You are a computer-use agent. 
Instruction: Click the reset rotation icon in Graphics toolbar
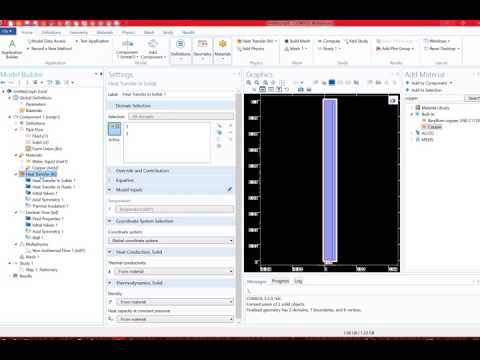(287, 89)
